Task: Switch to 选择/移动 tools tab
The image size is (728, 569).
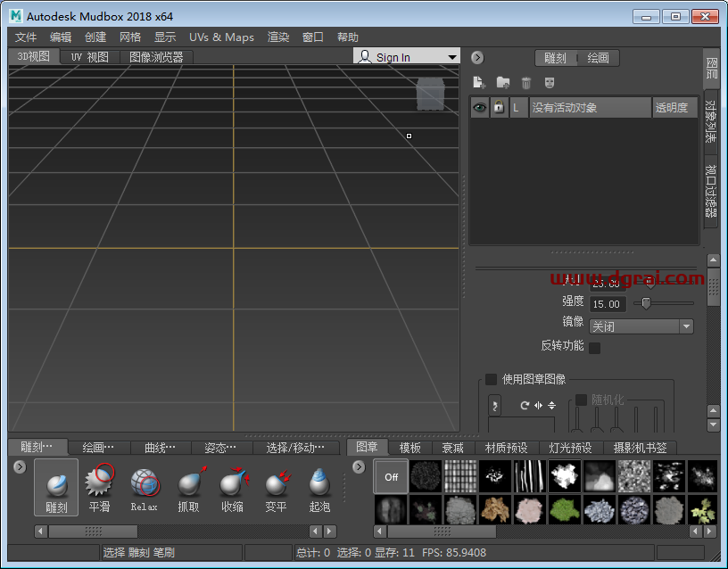Action: [295, 448]
